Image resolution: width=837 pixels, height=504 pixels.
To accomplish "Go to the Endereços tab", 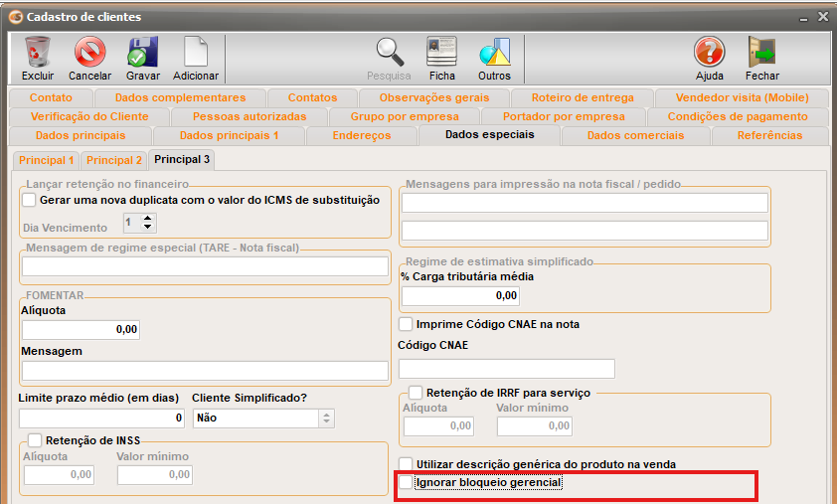I will click(362, 135).
